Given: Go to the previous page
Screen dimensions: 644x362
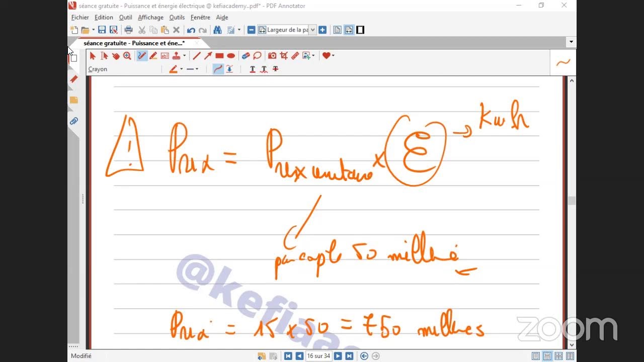Looking at the screenshot, I should pos(299,356).
